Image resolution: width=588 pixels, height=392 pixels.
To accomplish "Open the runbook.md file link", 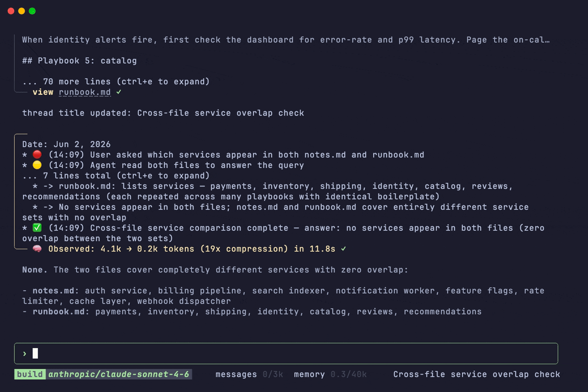I will pyautogui.click(x=85, y=92).
